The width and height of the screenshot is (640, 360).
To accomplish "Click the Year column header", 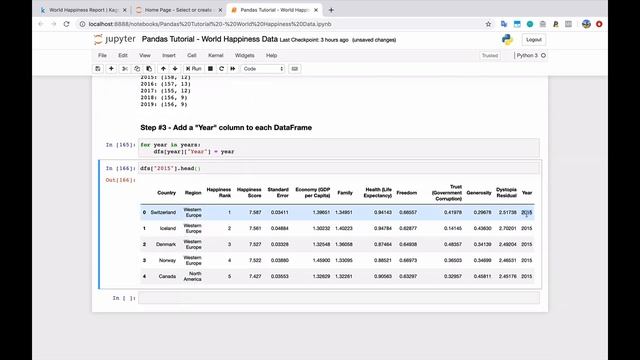I will tap(527, 193).
